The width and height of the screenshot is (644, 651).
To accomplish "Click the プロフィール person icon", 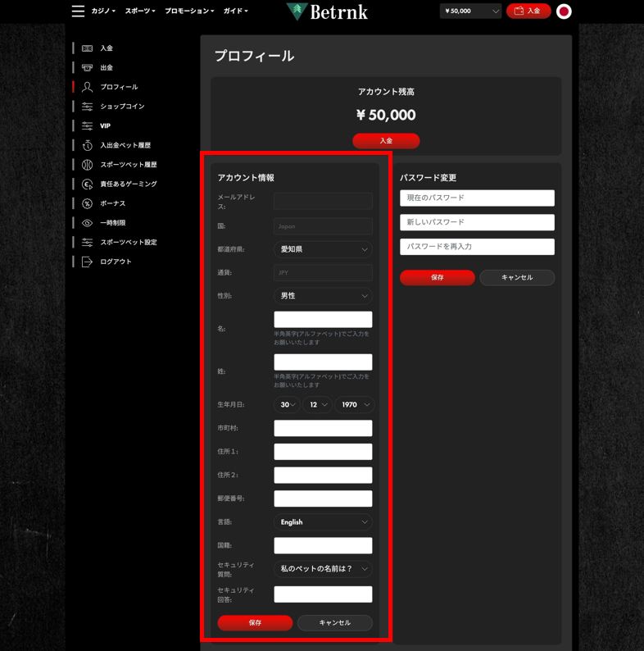I will click(87, 87).
